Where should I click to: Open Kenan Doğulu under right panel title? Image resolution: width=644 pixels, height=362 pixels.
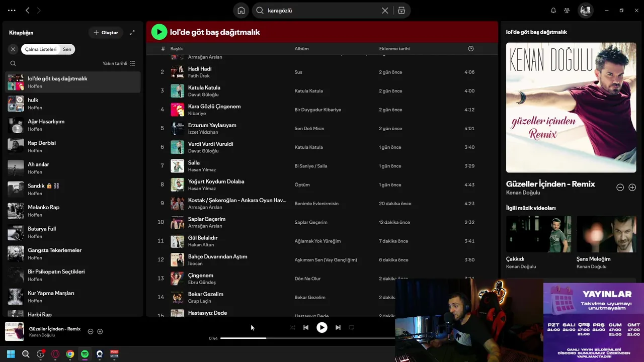[x=523, y=193]
